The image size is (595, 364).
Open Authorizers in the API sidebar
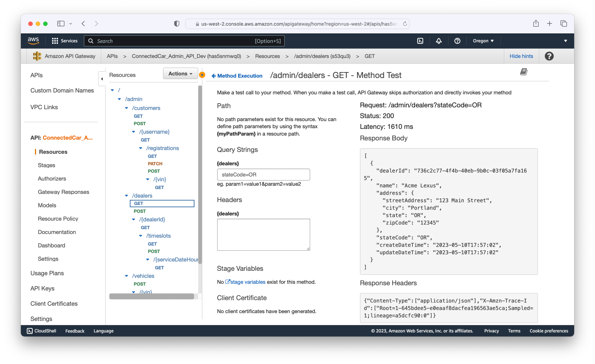[52, 179]
